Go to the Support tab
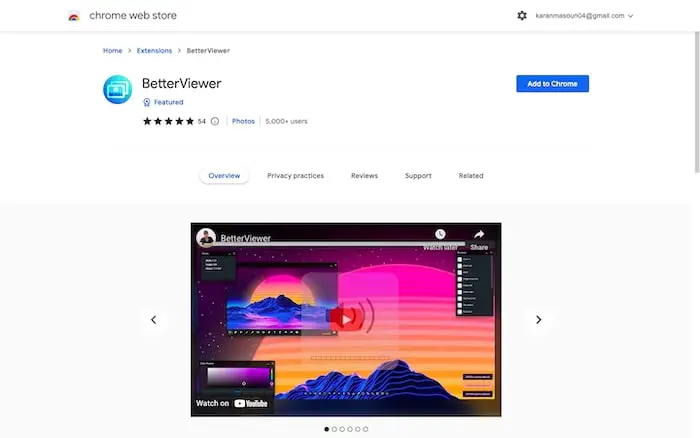The height and width of the screenshot is (438, 700). 418,175
